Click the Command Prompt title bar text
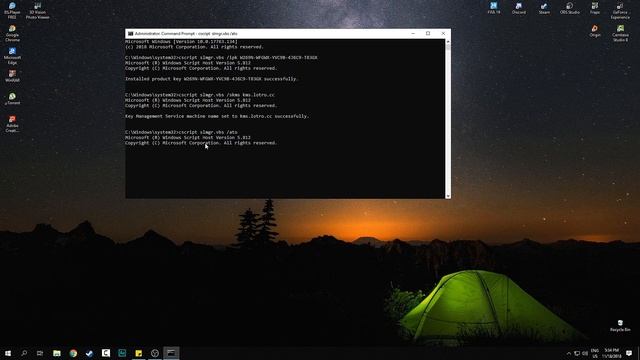 point(186,33)
